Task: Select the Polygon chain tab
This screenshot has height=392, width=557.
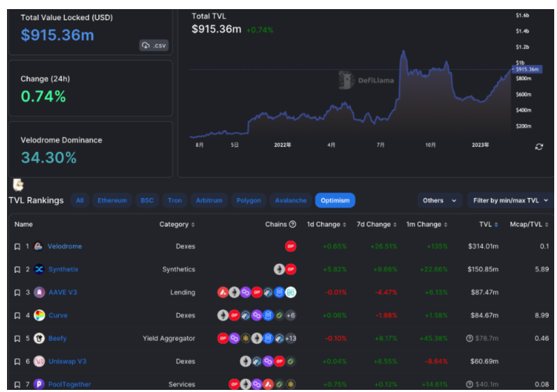Action: tap(249, 200)
